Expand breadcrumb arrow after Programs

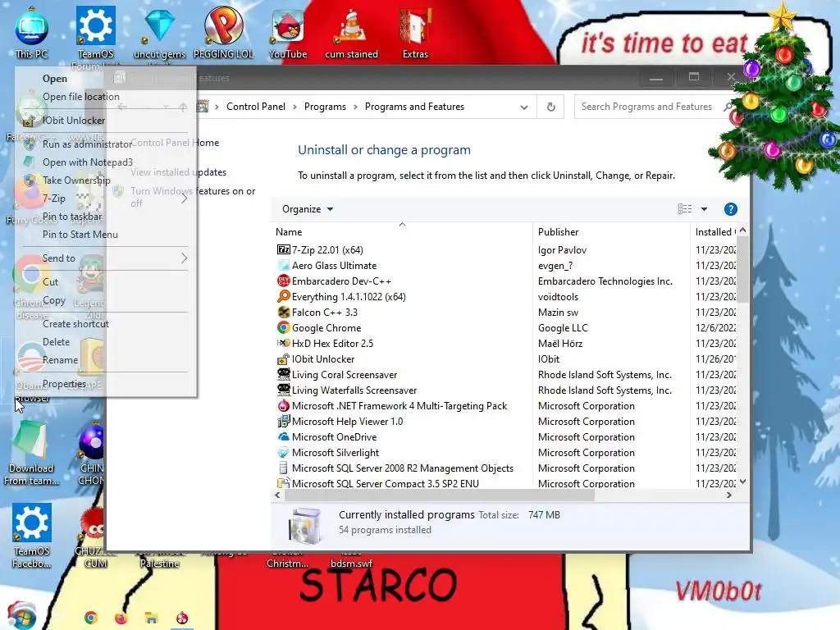click(355, 107)
